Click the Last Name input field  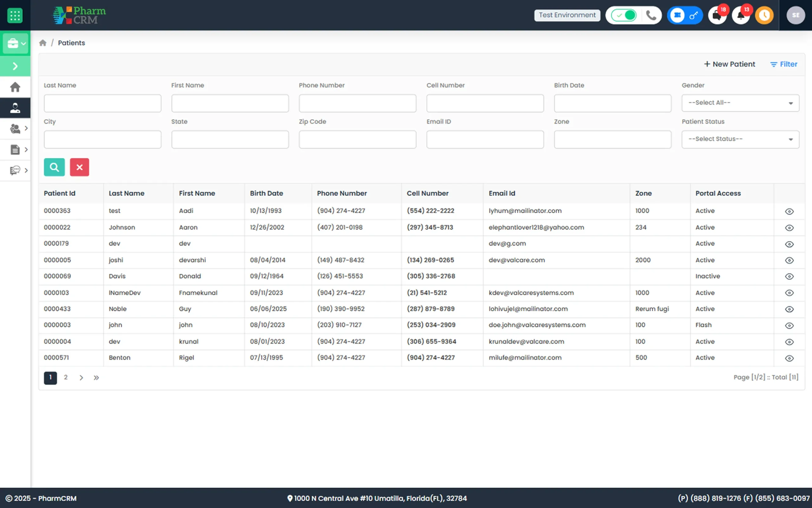(x=102, y=103)
